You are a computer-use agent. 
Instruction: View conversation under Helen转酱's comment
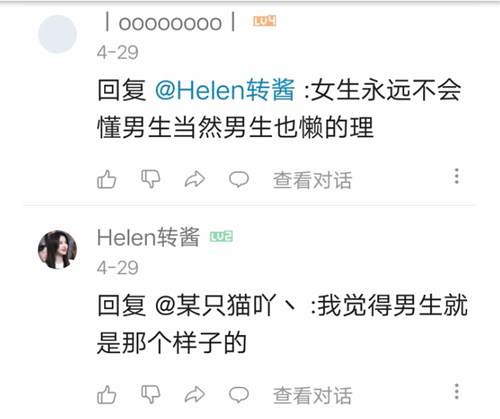tap(312, 395)
